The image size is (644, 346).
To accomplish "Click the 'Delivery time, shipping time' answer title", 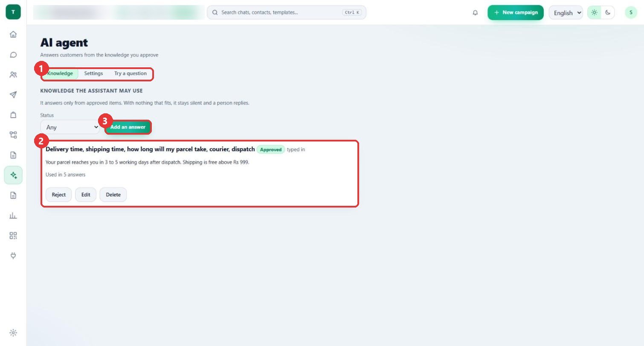I will (x=150, y=149).
